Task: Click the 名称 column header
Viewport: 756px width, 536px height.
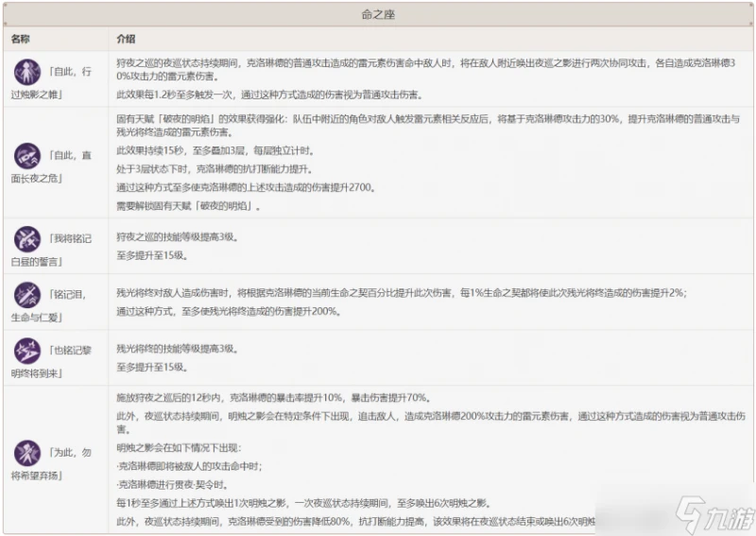Action: pyautogui.click(x=20, y=39)
